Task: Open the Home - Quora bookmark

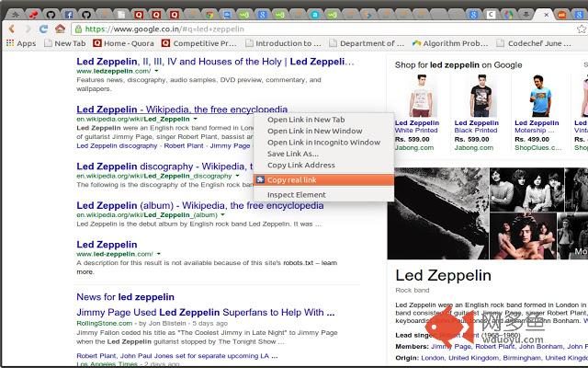Action: 126,43
